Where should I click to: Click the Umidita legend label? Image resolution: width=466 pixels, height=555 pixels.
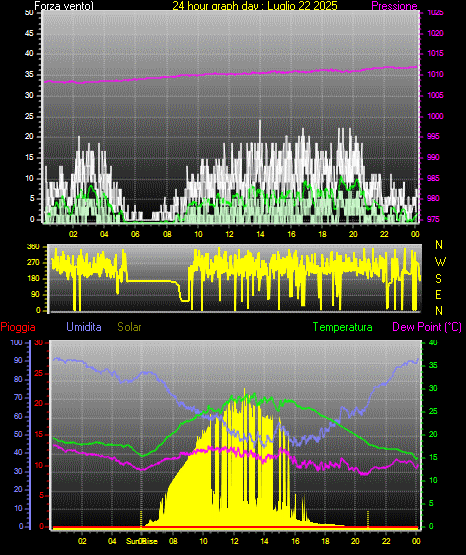click(84, 327)
